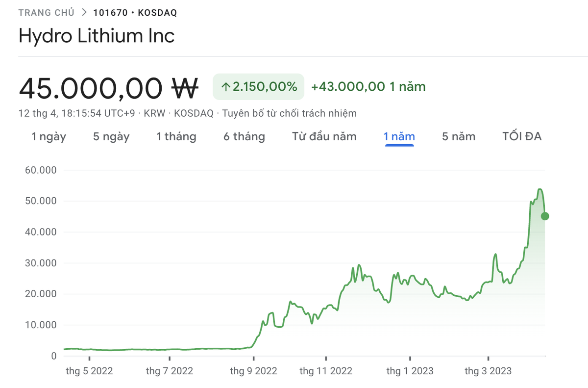Open the TRANG CHỦ breadcrumb link

[46, 12]
